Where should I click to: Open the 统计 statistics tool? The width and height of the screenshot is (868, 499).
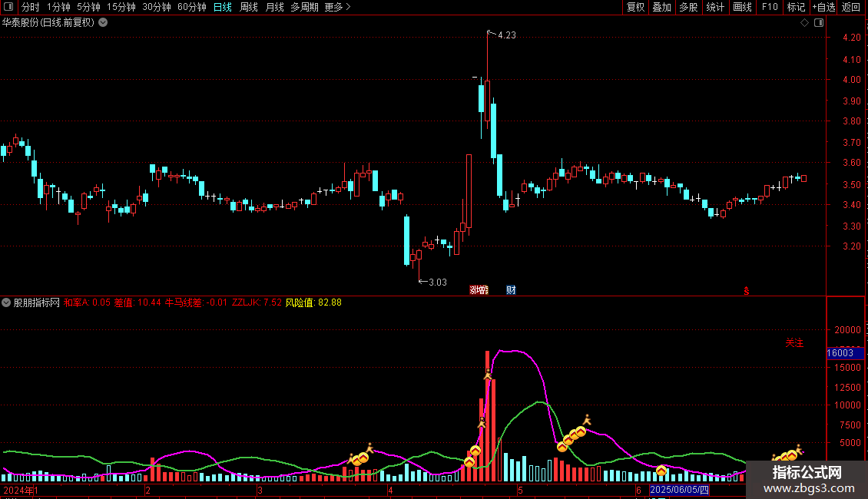point(715,7)
